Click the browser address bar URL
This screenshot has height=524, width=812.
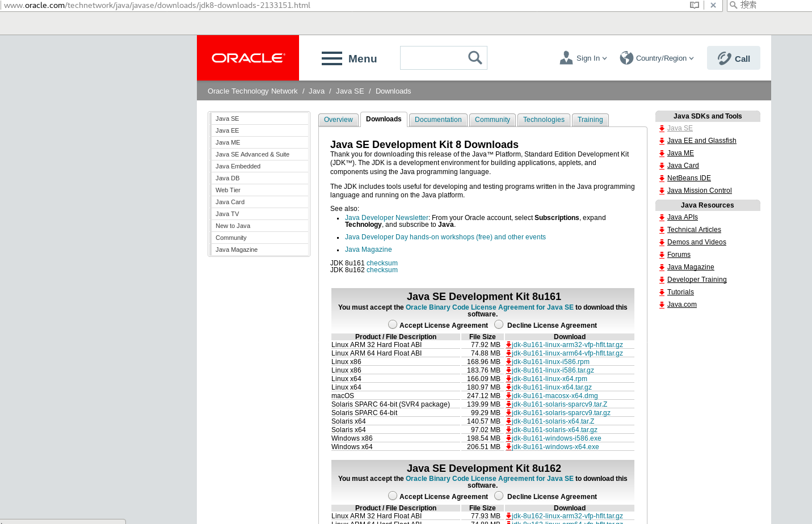[x=157, y=5]
